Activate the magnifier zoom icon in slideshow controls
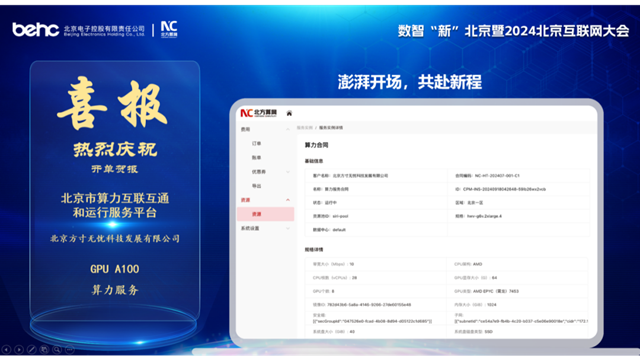This screenshot has height=360, width=640. pos(57,349)
